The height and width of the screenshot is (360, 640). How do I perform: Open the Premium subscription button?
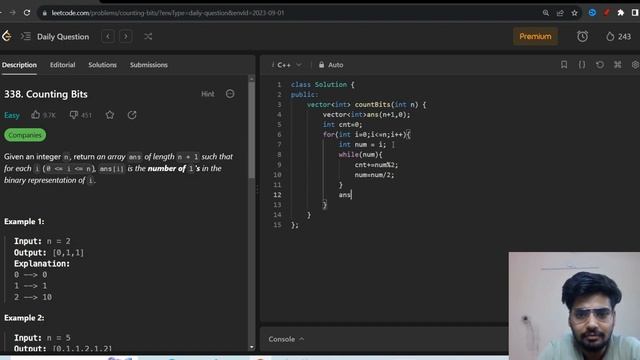pyautogui.click(x=535, y=36)
